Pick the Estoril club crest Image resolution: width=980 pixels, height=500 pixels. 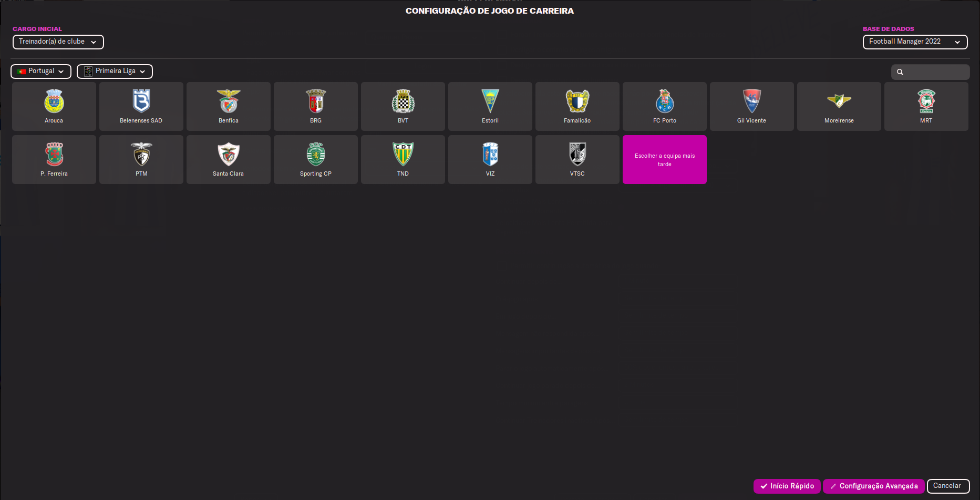click(x=490, y=101)
